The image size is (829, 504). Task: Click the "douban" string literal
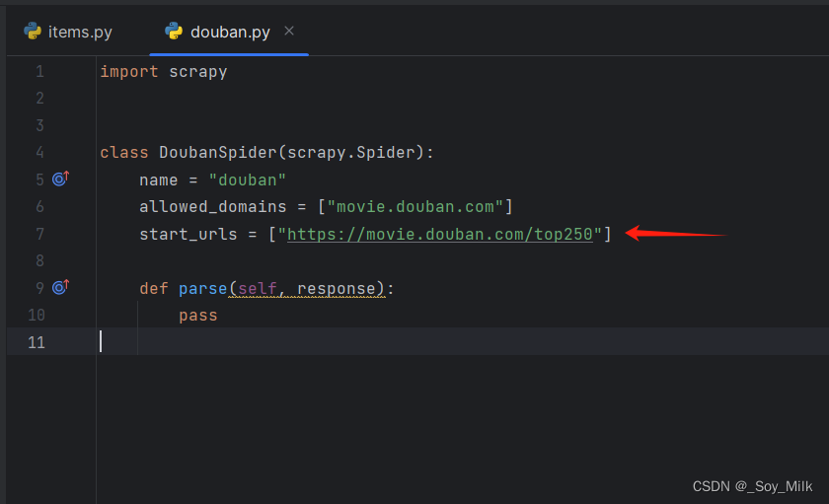[248, 180]
